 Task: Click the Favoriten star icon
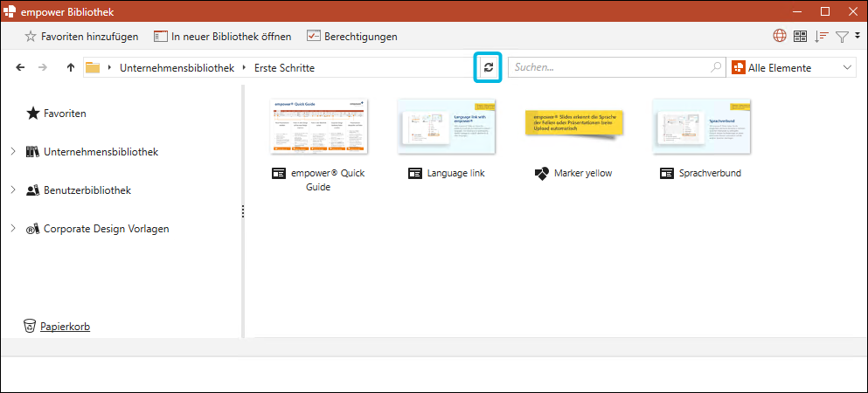click(33, 114)
